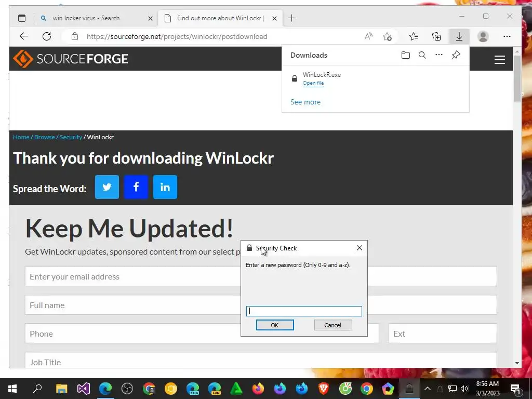Click the Ext field
Screen dimensions: 532x399
[443, 333]
